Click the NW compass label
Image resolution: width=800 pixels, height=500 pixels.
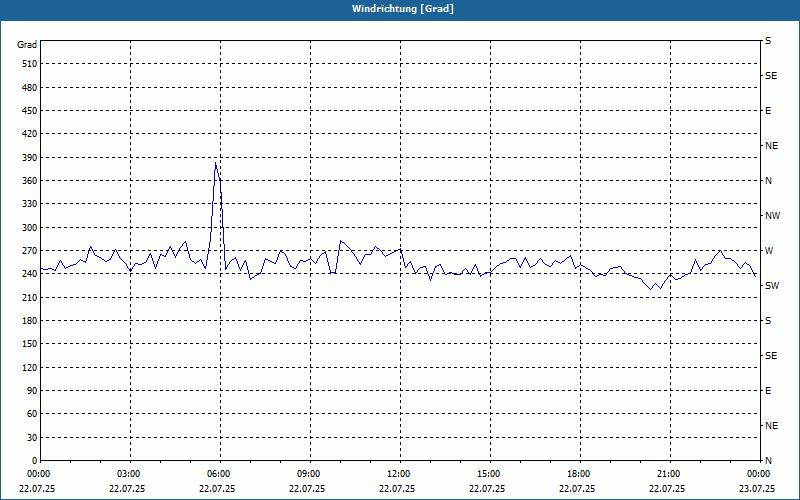772,216
